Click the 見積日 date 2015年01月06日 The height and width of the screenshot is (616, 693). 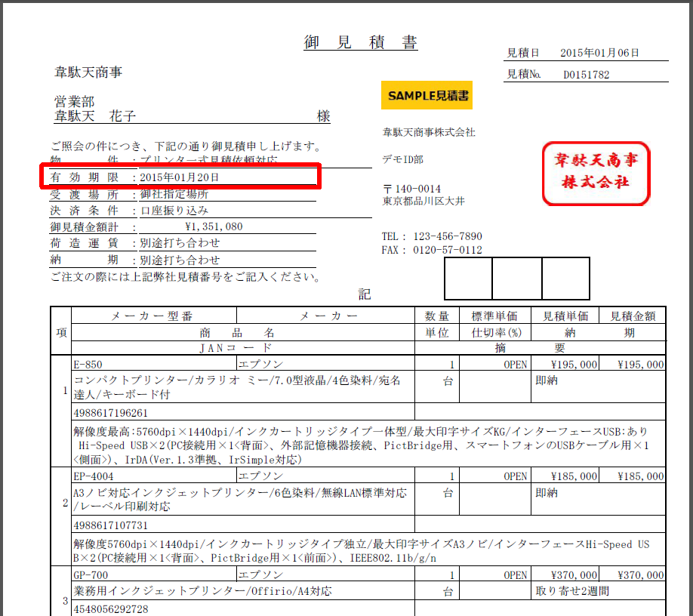(x=599, y=53)
